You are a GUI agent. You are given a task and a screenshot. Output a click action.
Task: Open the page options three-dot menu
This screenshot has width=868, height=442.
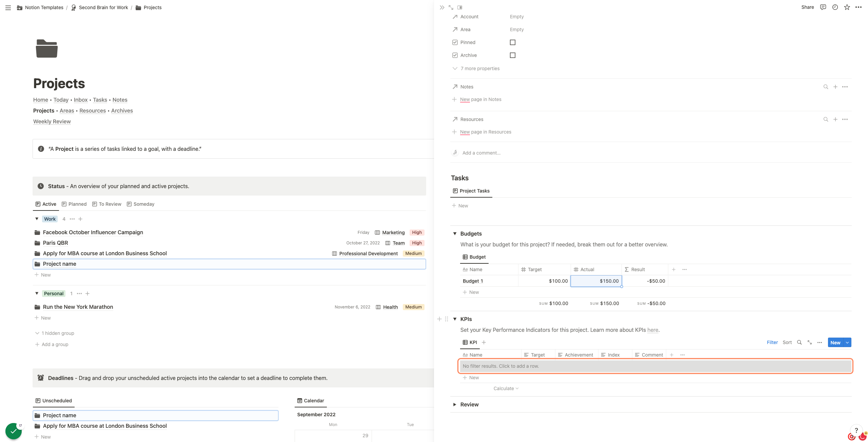[x=859, y=7]
